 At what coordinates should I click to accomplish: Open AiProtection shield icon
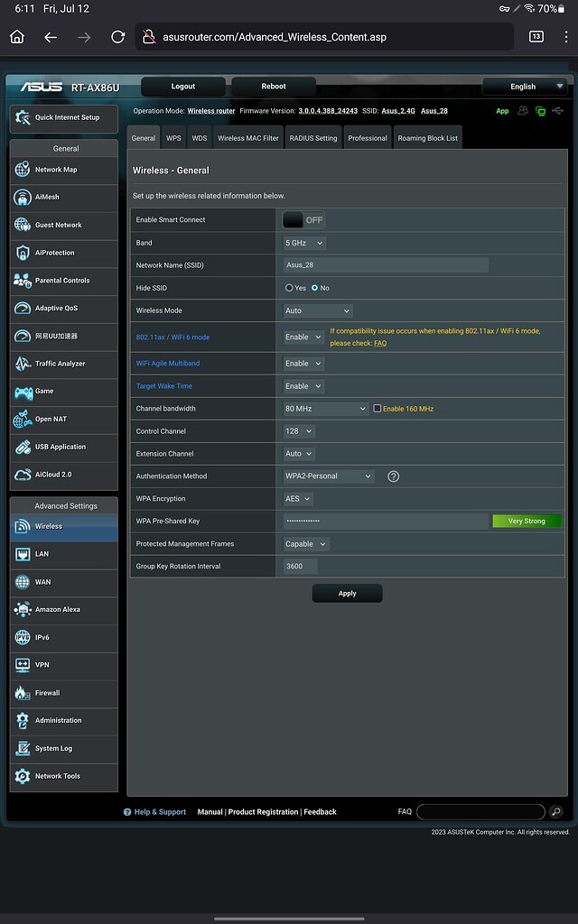(x=23, y=253)
